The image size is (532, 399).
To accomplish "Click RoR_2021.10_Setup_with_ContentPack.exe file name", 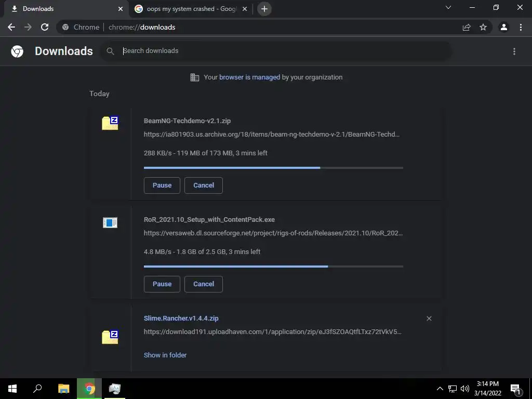I will pyautogui.click(x=209, y=220).
